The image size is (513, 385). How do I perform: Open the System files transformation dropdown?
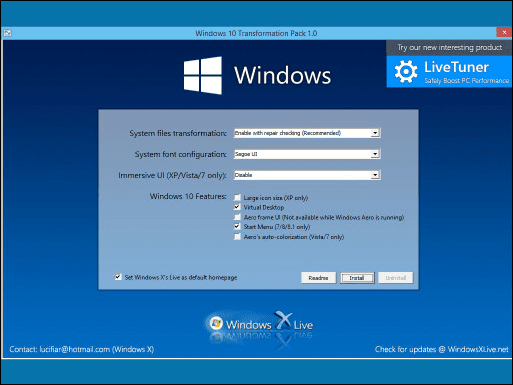tap(375, 133)
